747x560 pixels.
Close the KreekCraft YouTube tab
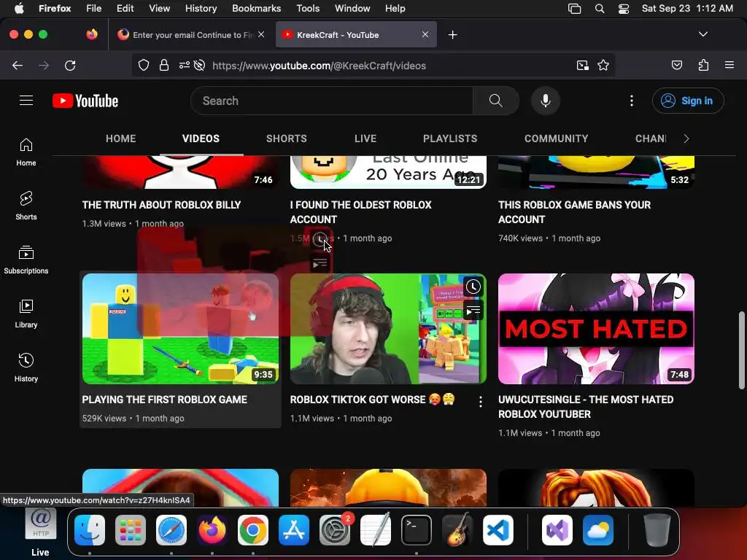[x=425, y=34]
